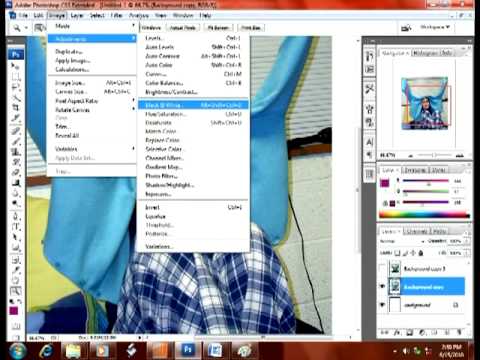The height and width of the screenshot is (360, 480).
Task: Open the layer blend mode dropdown
Action: click(x=402, y=241)
